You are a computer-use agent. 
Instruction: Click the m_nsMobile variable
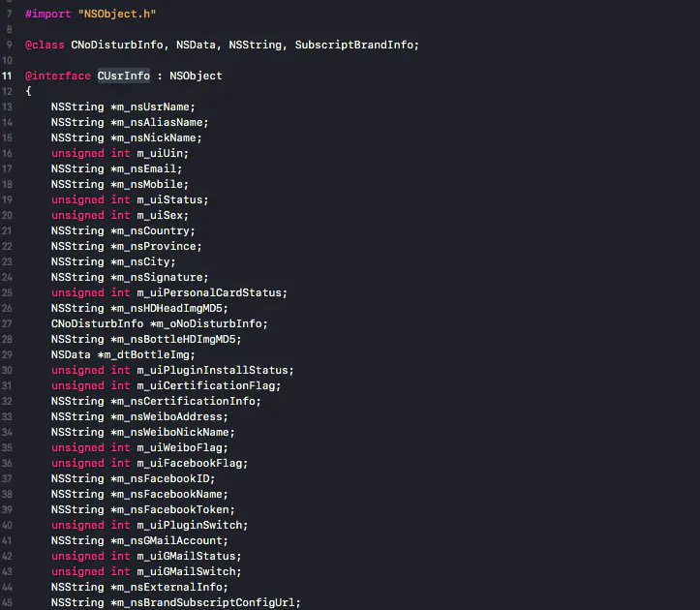pyautogui.click(x=150, y=184)
